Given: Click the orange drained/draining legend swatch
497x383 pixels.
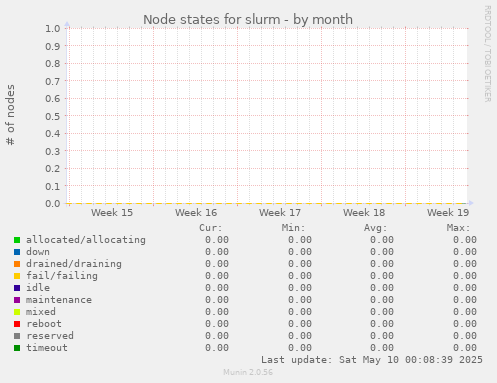Looking at the screenshot, I should 17,264.
